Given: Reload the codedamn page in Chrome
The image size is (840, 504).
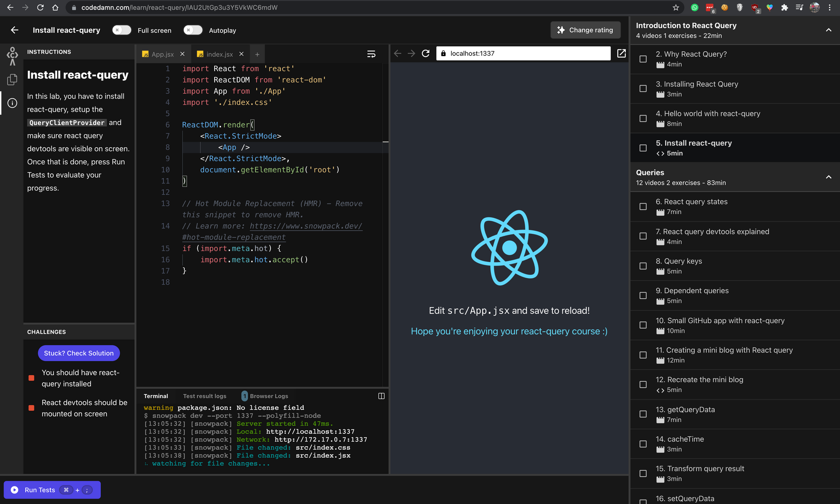Looking at the screenshot, I should tap(40, 8).
